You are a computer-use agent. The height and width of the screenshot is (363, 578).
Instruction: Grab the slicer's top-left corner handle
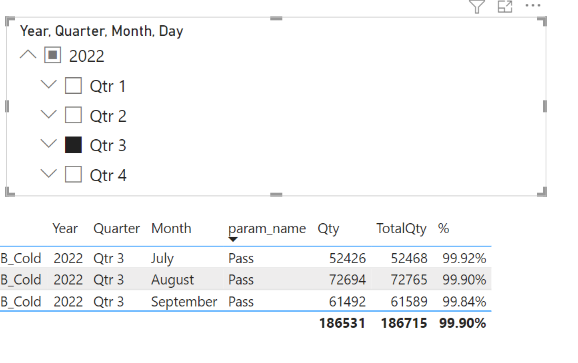coord(10,21)
